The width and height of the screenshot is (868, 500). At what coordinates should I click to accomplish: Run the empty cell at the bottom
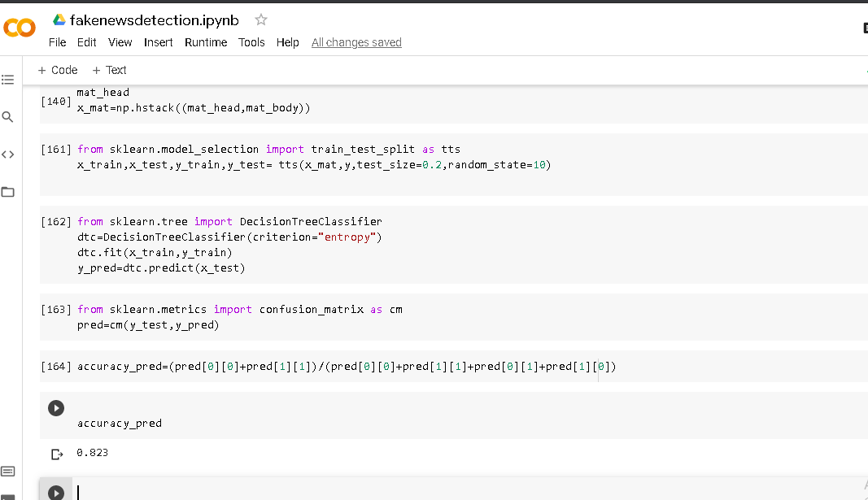[55, 492]
